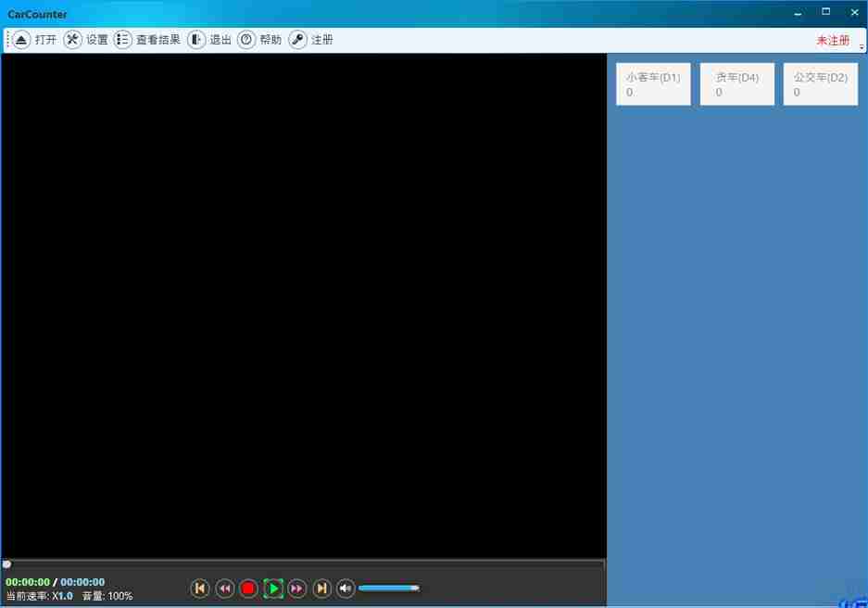Image resolution: width=868 pixels, height=608 pixels.
Task: Stop playback with the red button
Action: coord(248,589)
